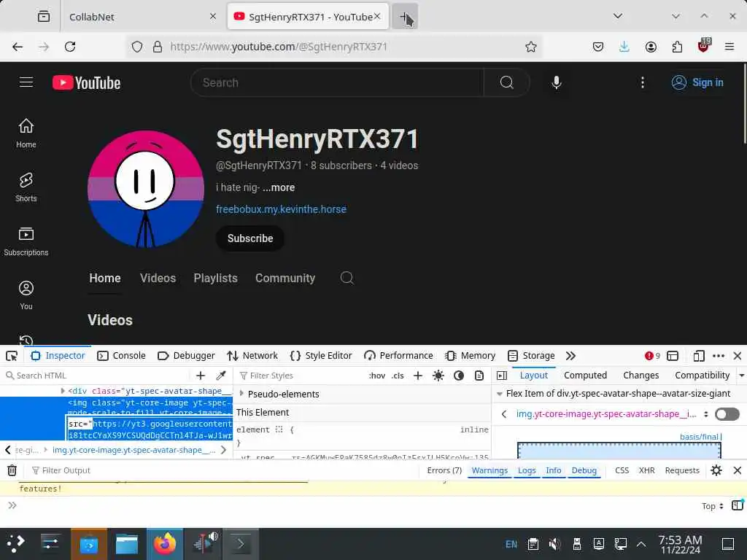Image resolution: width=747 pixels, height=560 pixels.
Task: Open YouTube settings three-dot menu
Action: [643, 83]
